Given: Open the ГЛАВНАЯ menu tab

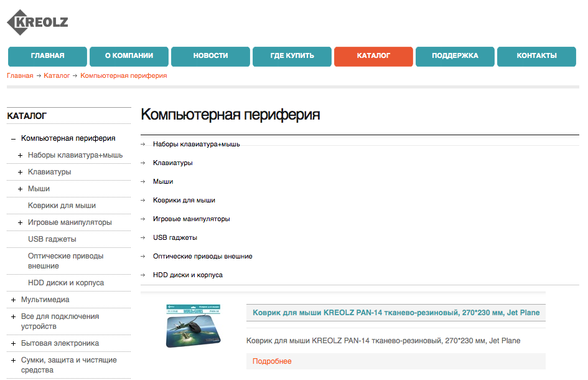Looking at the screenshot, I should pos(48,56).
